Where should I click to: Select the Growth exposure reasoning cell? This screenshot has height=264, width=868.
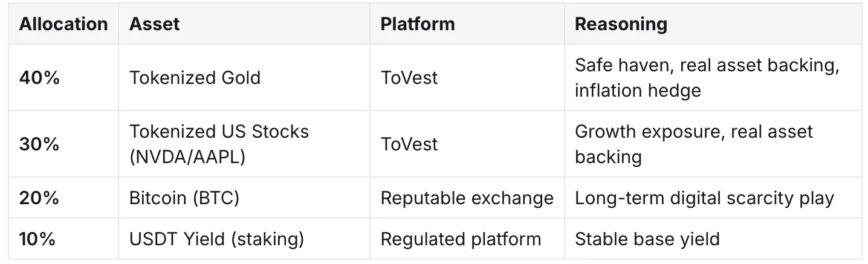[x=713, y=144]
